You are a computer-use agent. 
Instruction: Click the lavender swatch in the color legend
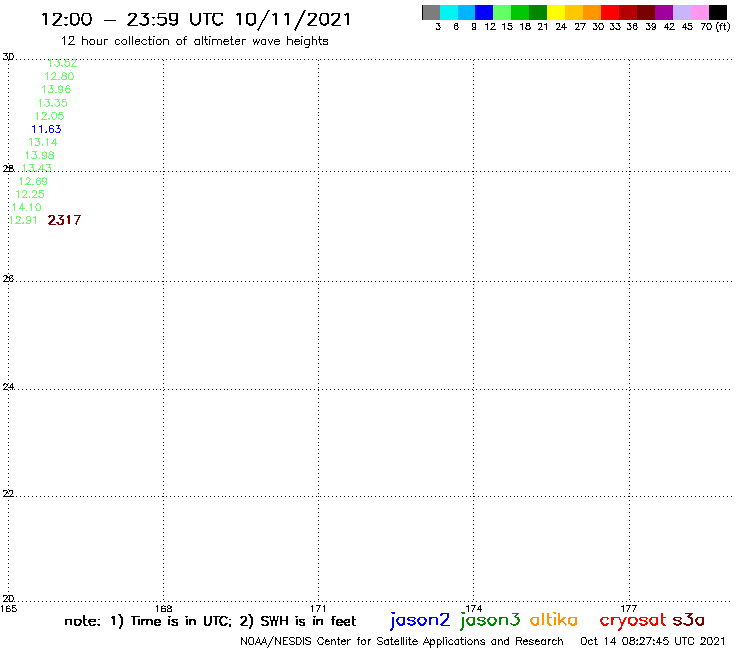tap(681, 12)
